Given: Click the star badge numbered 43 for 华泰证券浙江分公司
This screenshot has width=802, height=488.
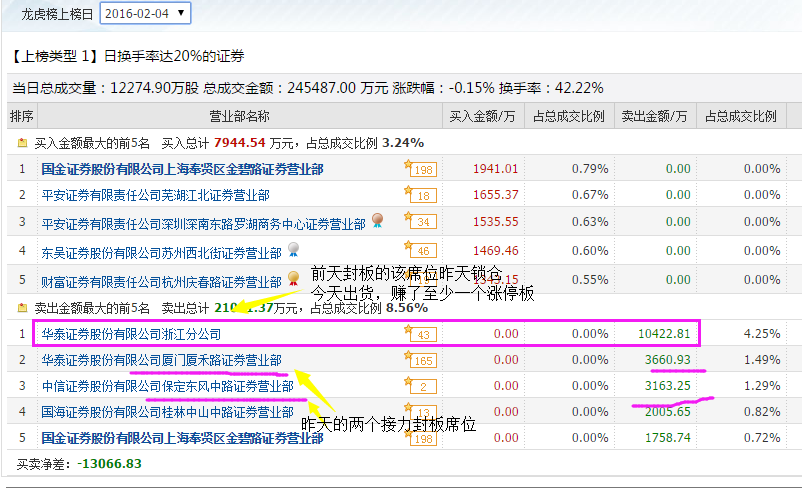Looking at the screenshot, I should (421, 334).
